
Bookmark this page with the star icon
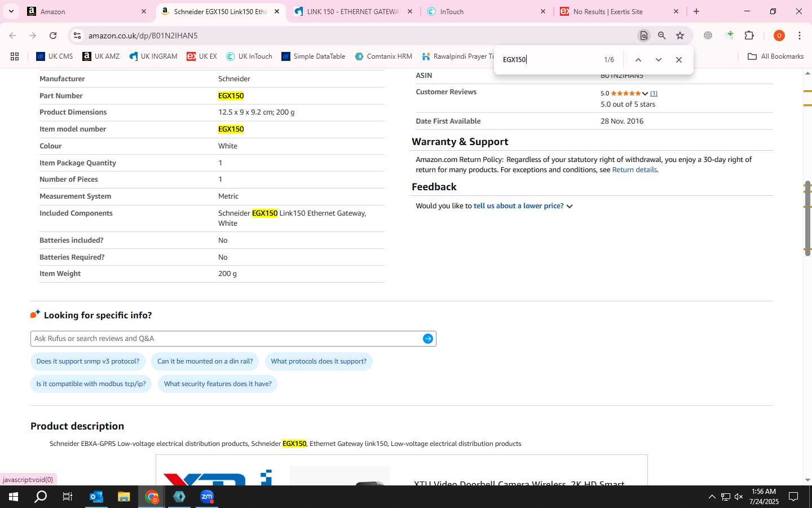click(x=680, y=36)
